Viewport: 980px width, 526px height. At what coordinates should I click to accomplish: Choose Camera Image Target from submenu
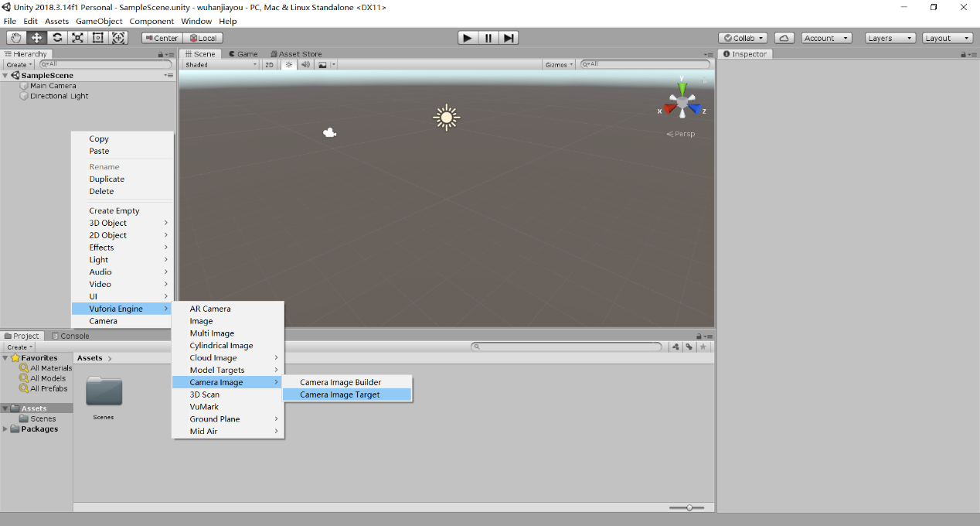(340, 394)
